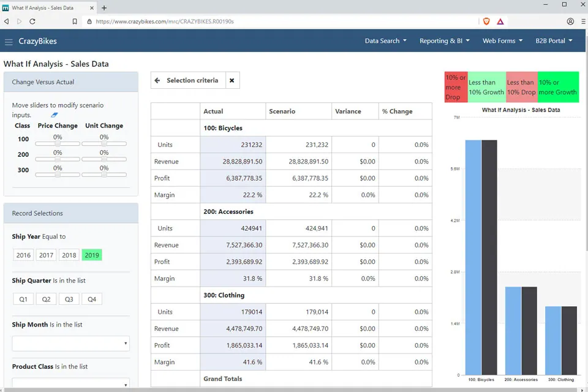Open the browser main menu icon
The height and width of the screenshot is (392, 588).
click(x=584, y=21)
